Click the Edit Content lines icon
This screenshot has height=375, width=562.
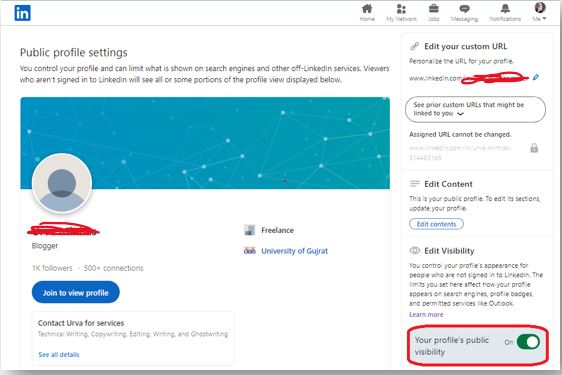[x=415, y=184]
